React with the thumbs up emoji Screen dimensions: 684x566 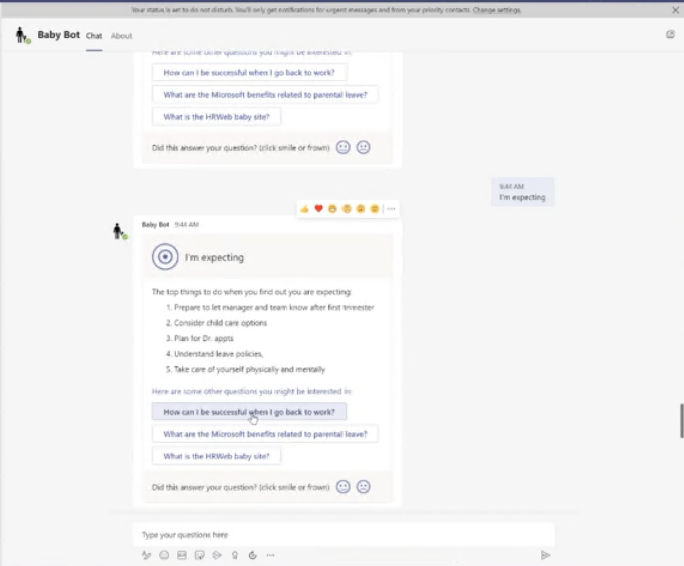(304, 209)
